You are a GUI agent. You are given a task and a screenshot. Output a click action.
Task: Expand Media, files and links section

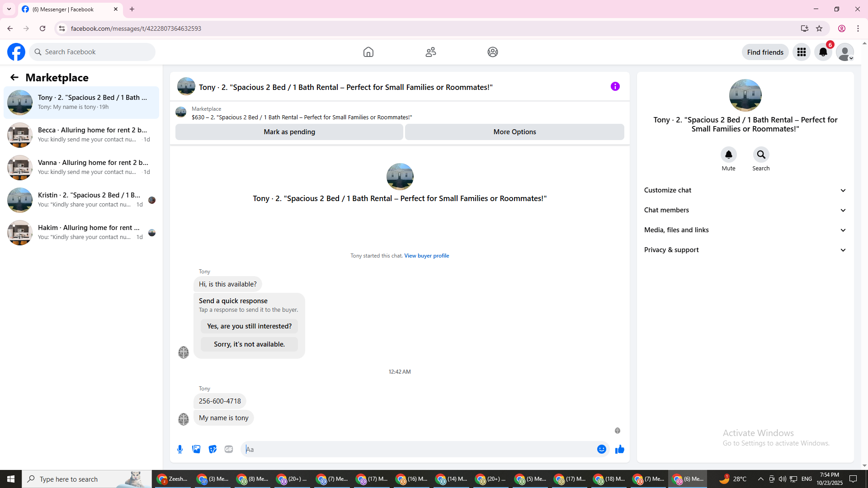point(745,230)
